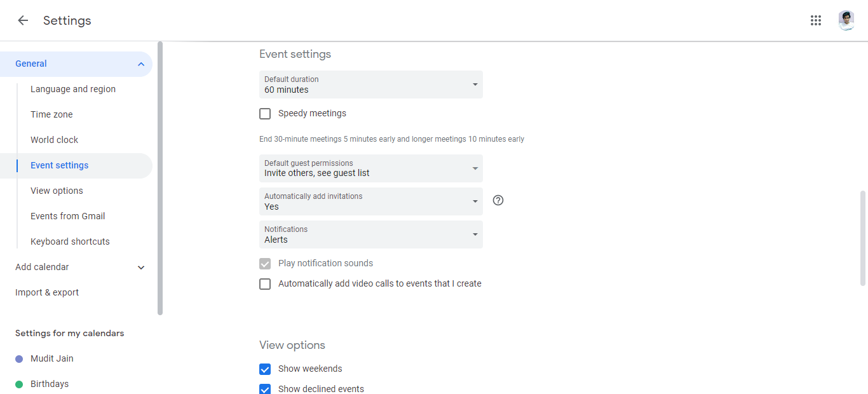Image resolution: width=868 pixels, height=394 pixels.
Task: Click the Speedy meetings label text
Action: coord(312,113)
